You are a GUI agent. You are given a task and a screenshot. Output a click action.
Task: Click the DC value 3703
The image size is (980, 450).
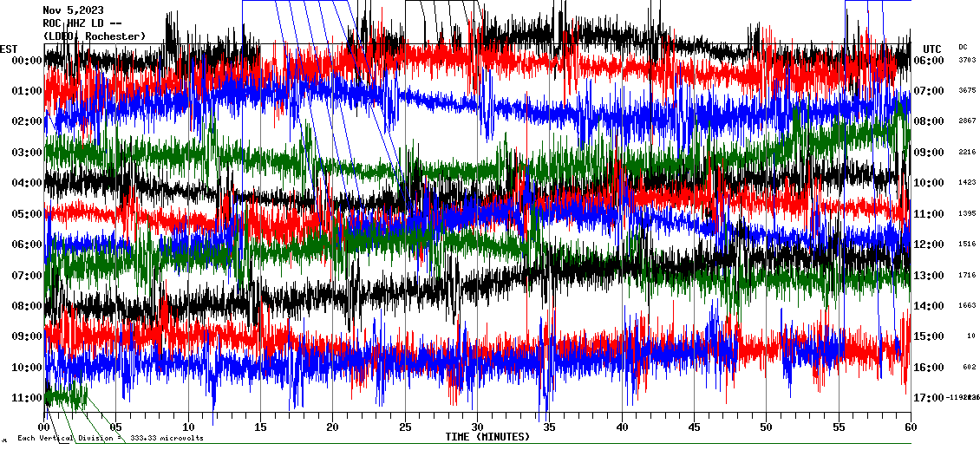(967, 60)
